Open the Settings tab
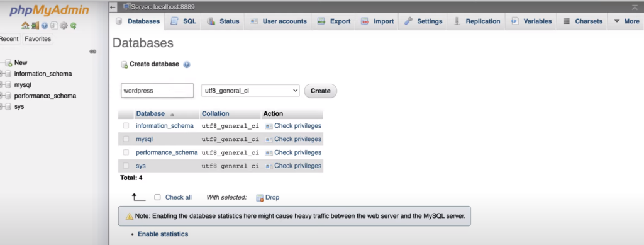644x245 pixels. [423, 21]
